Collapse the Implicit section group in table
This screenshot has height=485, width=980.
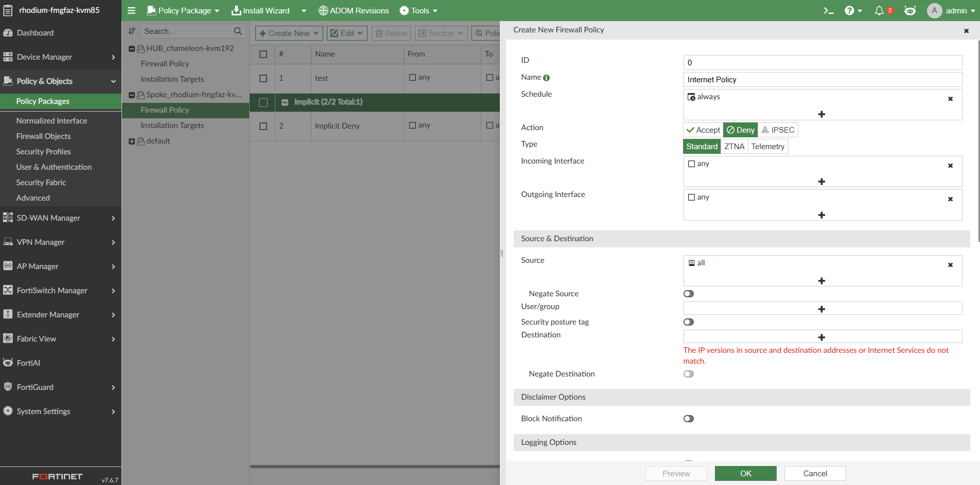pos(285,102)
